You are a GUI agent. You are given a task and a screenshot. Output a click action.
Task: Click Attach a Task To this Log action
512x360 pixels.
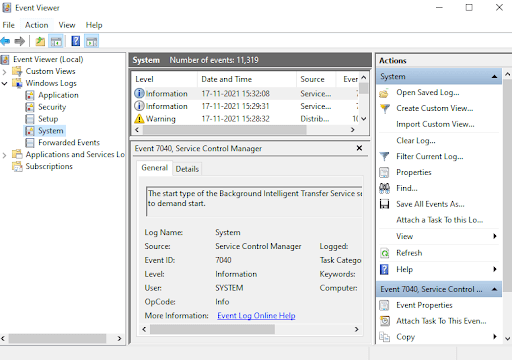439,220
